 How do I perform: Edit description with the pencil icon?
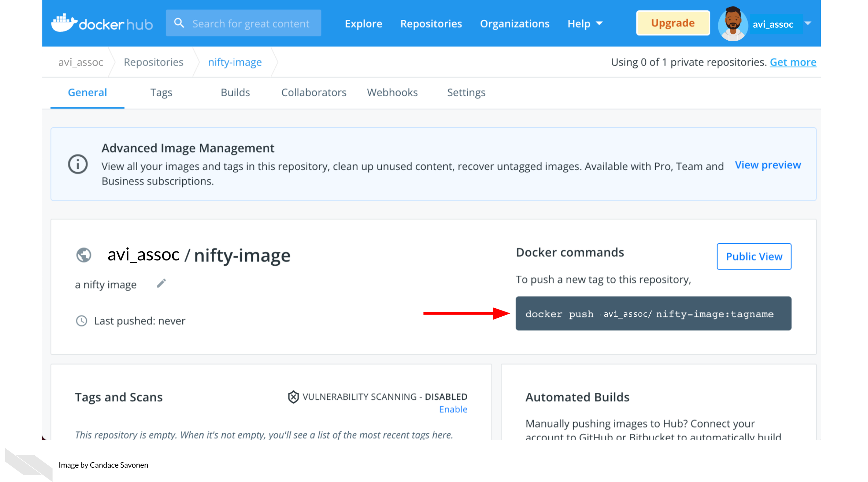click(161, 283)
